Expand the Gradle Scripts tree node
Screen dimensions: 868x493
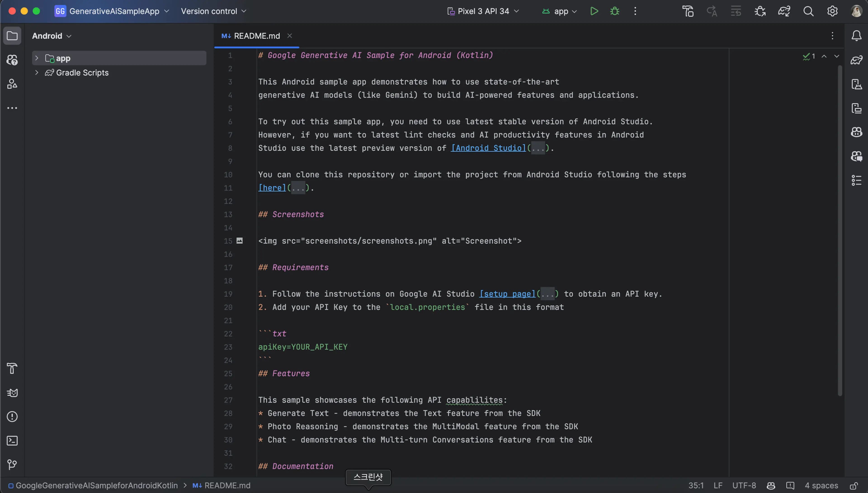pos(37,72)
